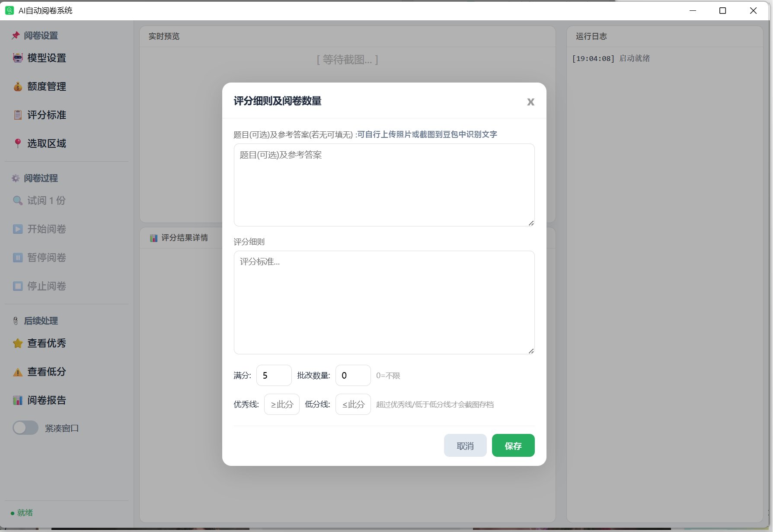Click resize handle of 评分细则 text area
This screenshot has height=532, width=773.
(531, 351)
